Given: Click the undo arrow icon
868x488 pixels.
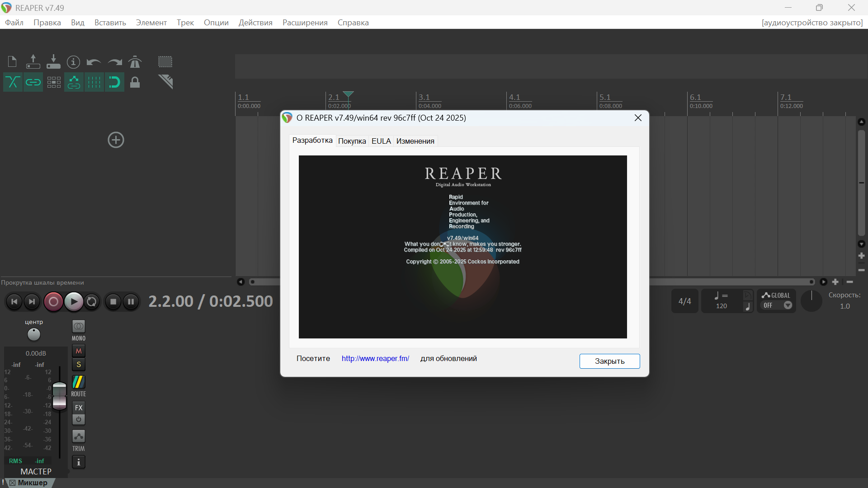Looking at the screenshot, I should [94, 61].
